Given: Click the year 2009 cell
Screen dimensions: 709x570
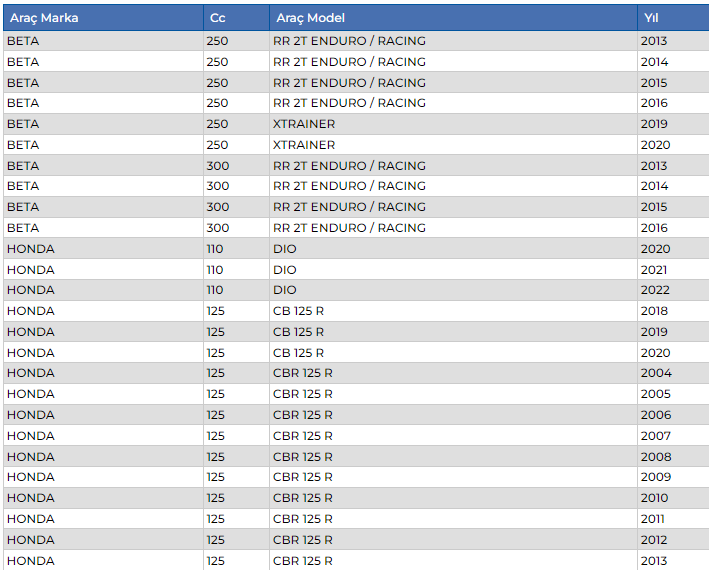Looking at the screenshot, I should (x=656, y=477).
